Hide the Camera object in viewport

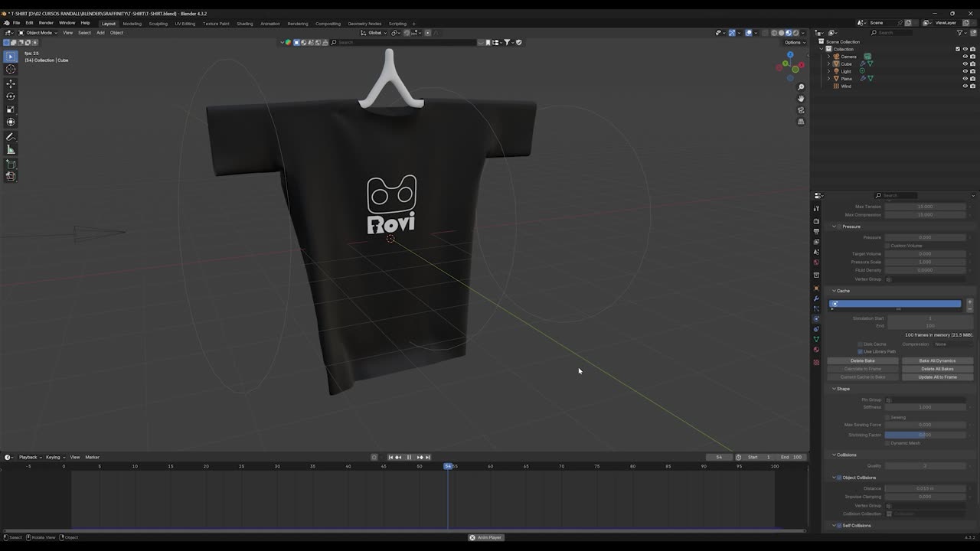click(x=965, y=57)
